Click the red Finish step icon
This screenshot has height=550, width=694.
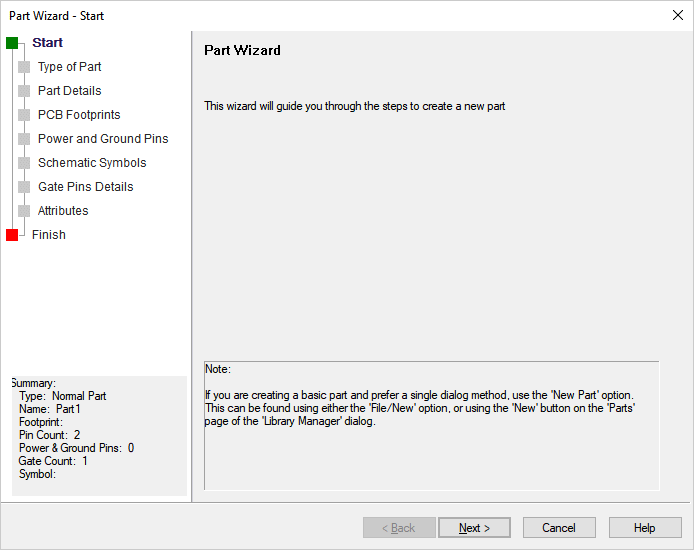[x=12, y=235]
